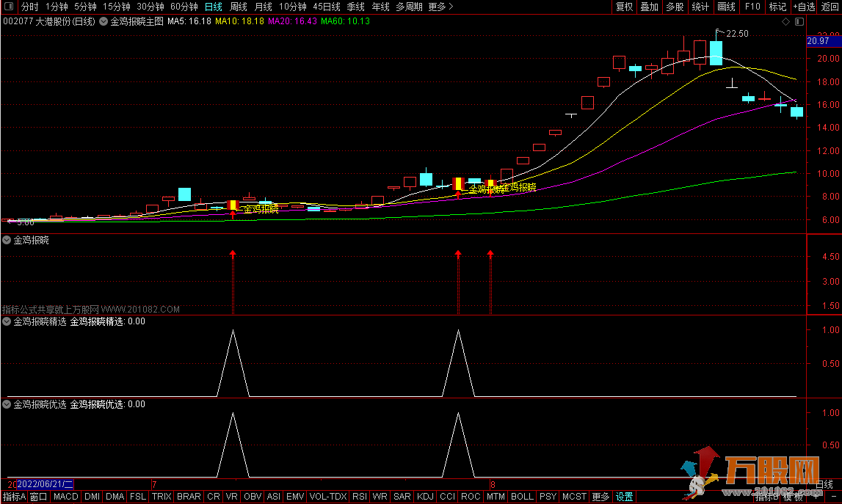Switch sub-chart to FSL indicator

[138, 497]
